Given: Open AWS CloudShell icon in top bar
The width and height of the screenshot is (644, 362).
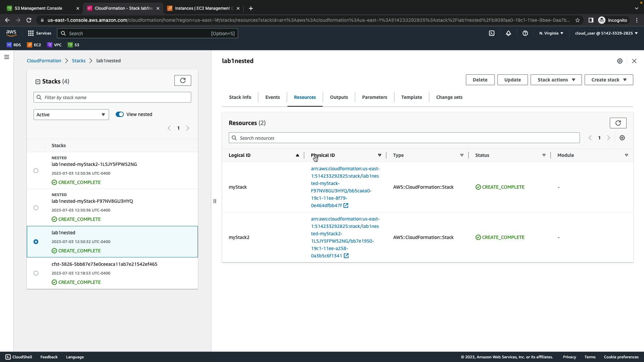Looking at the screenshot, I should pyautogui.click(x=491, y=33).
